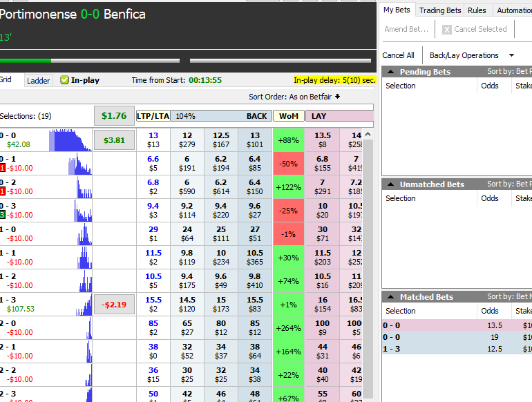Lay 2 - 2 at odds 40
The width and height of the screenshot is (532, 402).
point(323,374)
